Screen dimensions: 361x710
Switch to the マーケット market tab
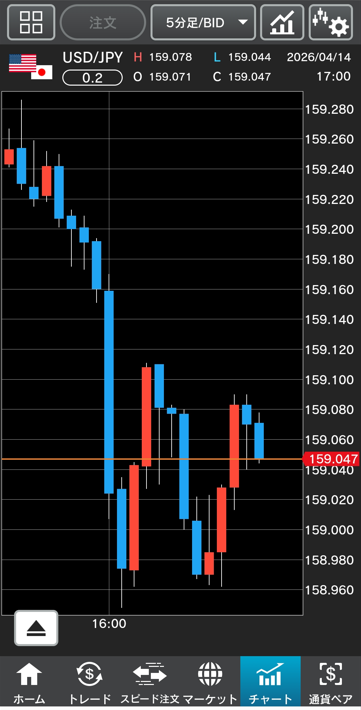pyautogui.click(x=210, y=681)
